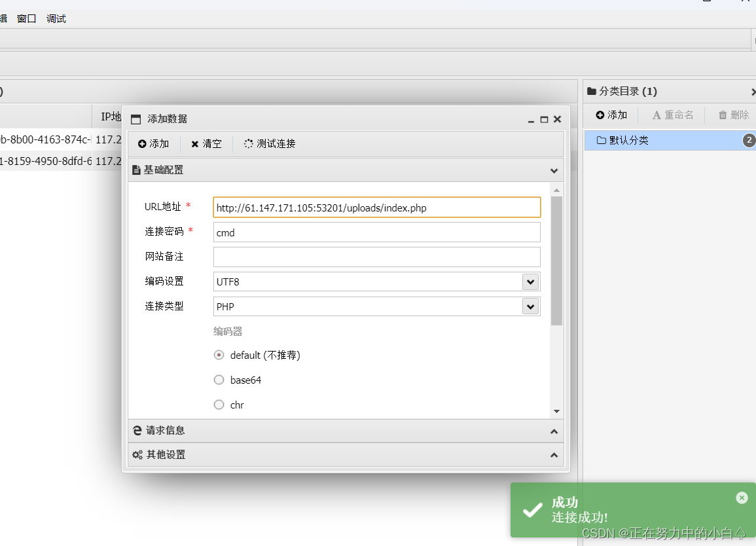
Task: Open the 窗口 menu
Action: tap(26, 18)
